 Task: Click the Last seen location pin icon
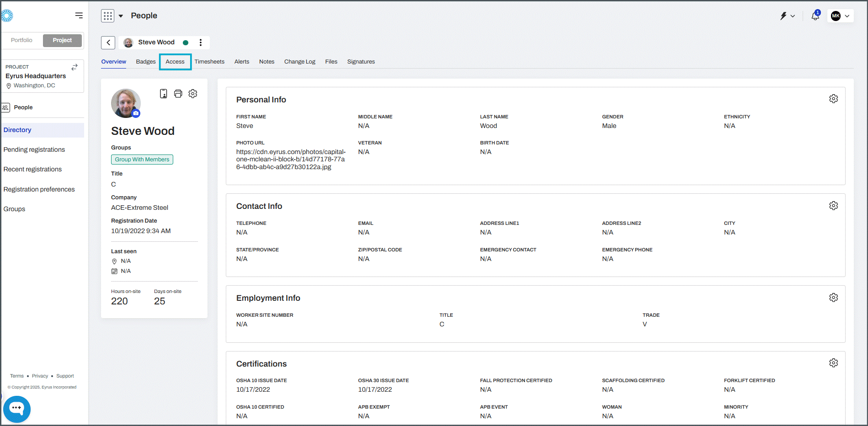point(114,261)
